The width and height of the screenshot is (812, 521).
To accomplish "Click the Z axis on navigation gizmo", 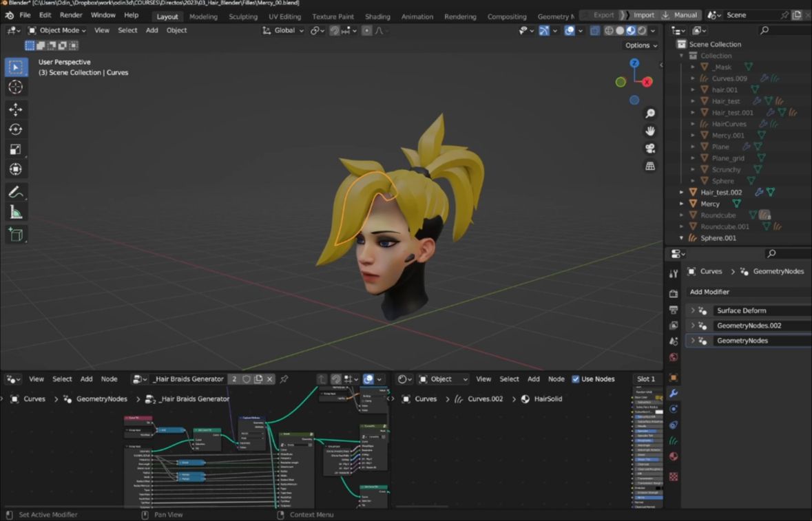I will [x=634, y=63].
